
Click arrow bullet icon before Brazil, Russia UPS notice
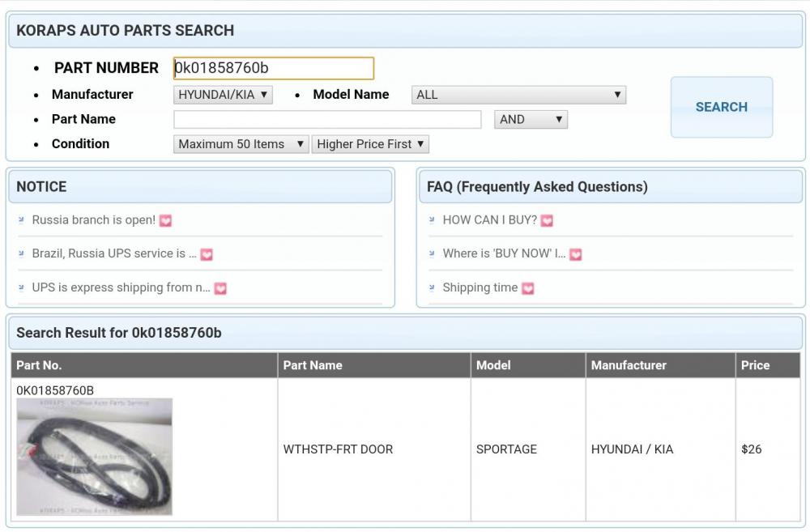[x=21, y=253]
